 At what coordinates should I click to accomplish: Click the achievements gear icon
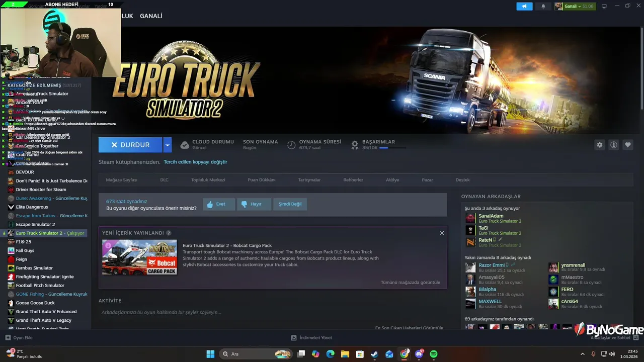[x=355, y=145]
